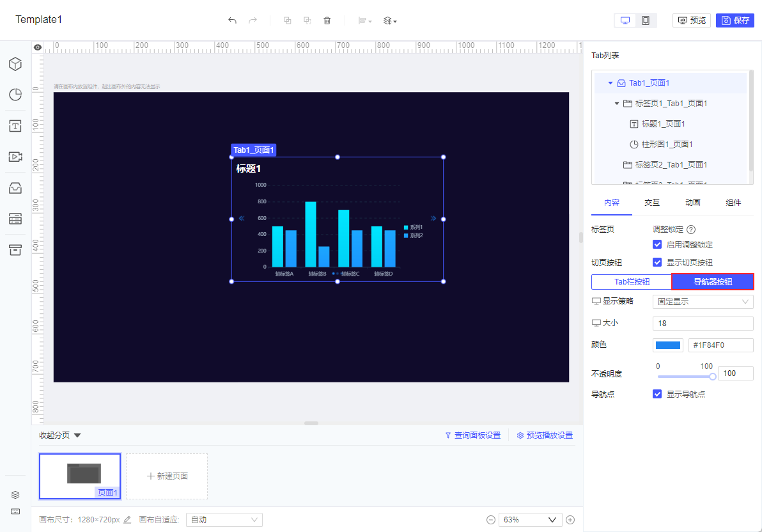Click the Template1 title text
This screenshot has height=532, width=762.
[39, 19]
